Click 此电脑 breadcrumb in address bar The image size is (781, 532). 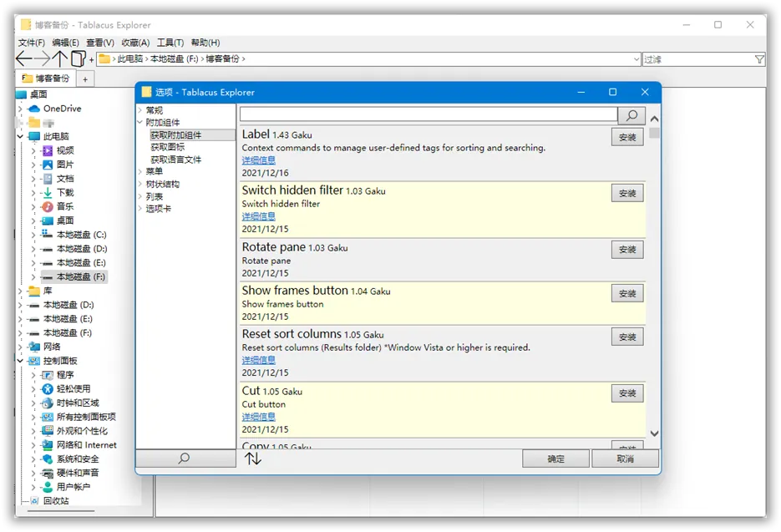point(130,58)
